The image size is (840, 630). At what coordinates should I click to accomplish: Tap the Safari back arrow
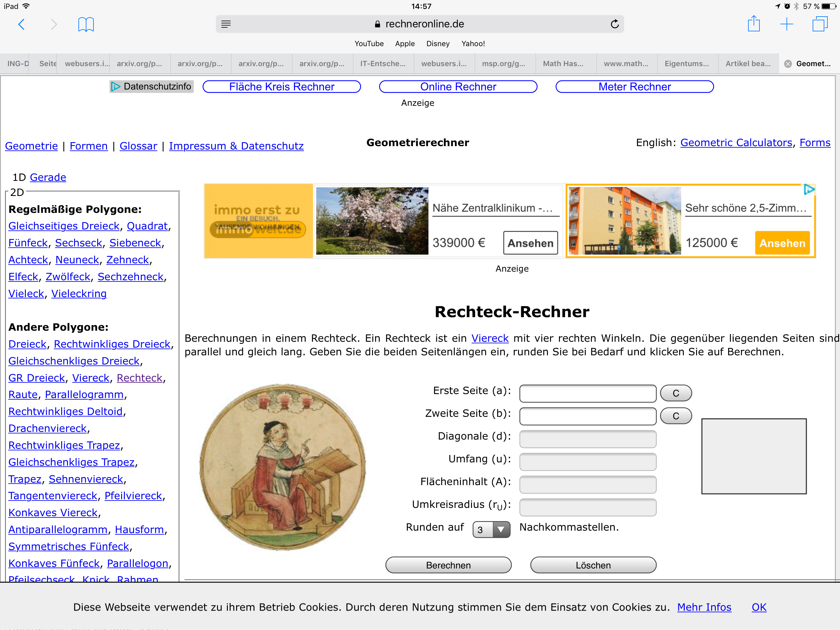(22, 24)
